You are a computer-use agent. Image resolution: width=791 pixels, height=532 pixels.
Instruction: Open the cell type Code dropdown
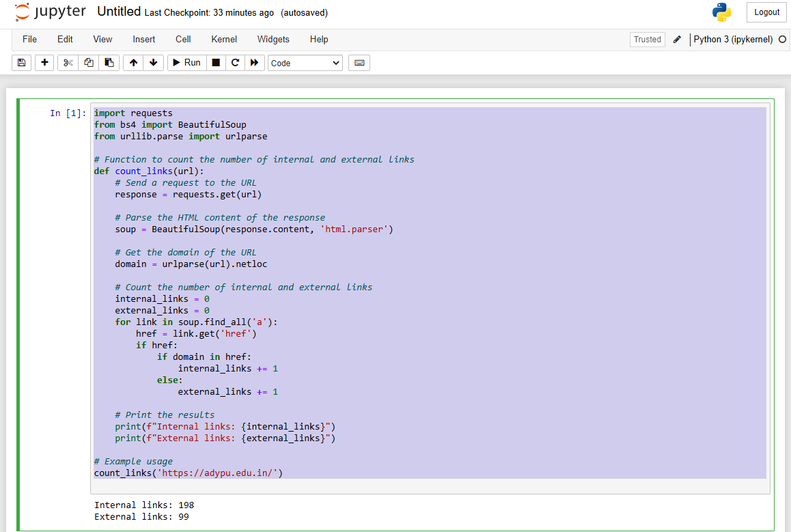point(305,63)
